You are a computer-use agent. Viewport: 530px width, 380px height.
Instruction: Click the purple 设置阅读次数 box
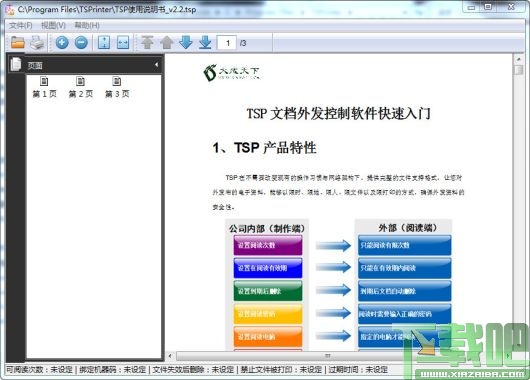[x=268, y=245]
